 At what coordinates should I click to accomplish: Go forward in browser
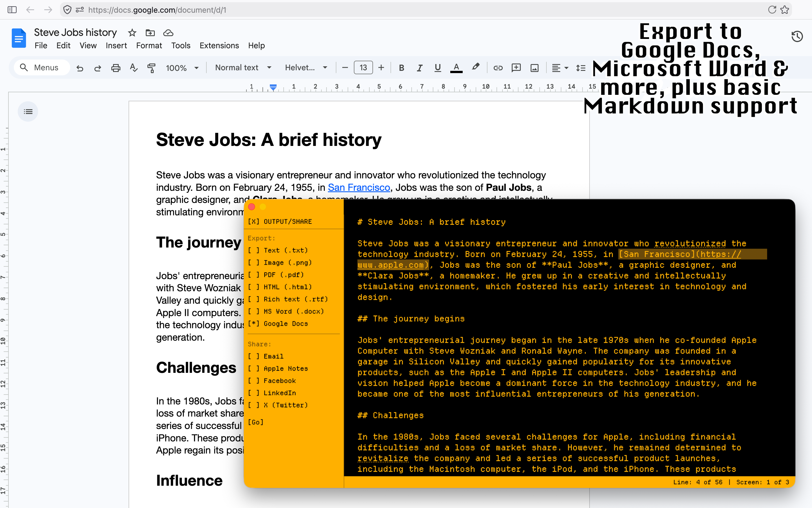pos(48,10)
